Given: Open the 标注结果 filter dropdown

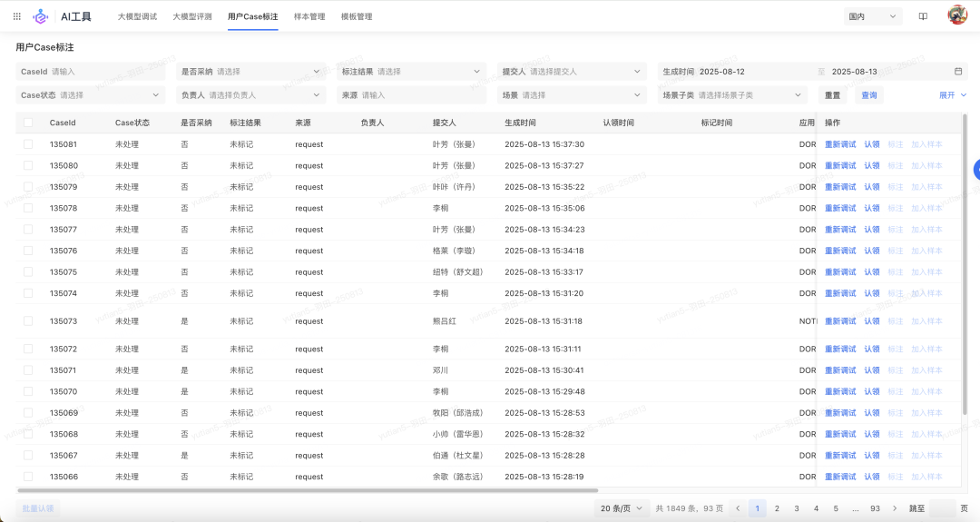Looking at the screenshot, I should click(411, 72).
